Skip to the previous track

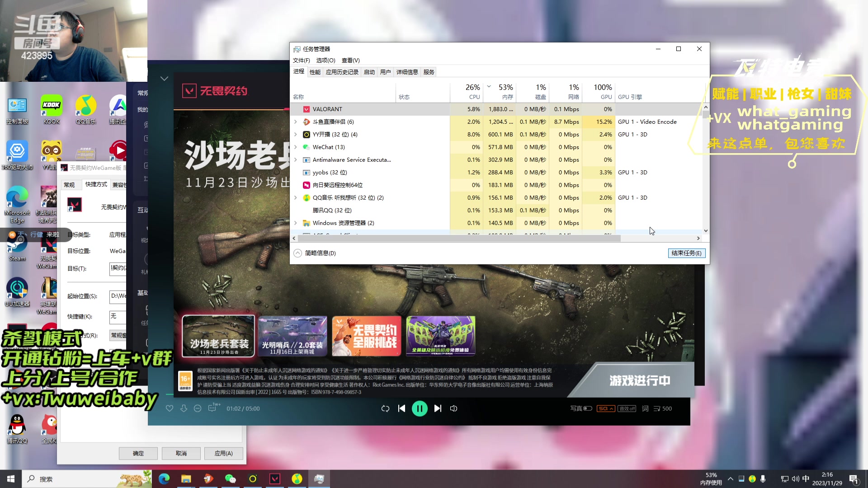401,408
